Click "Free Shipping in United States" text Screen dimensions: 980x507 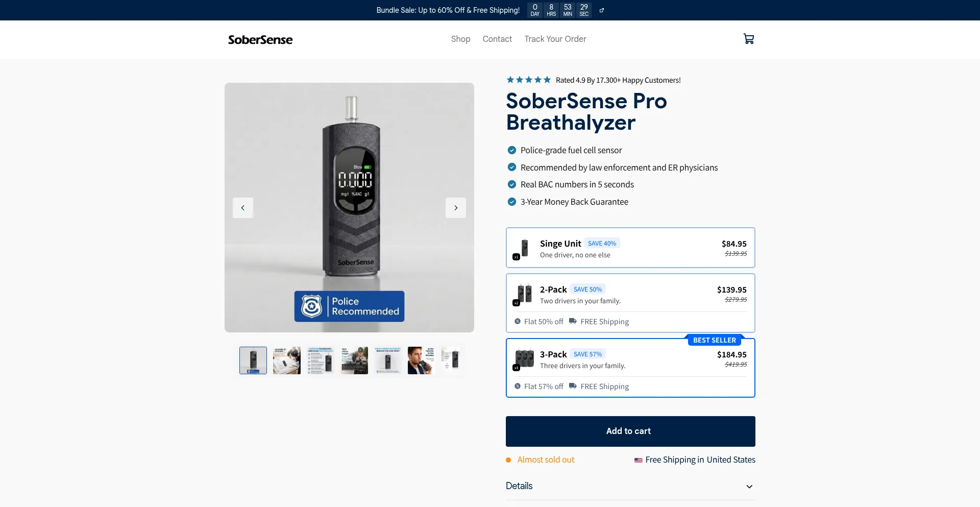coord(700,460)
